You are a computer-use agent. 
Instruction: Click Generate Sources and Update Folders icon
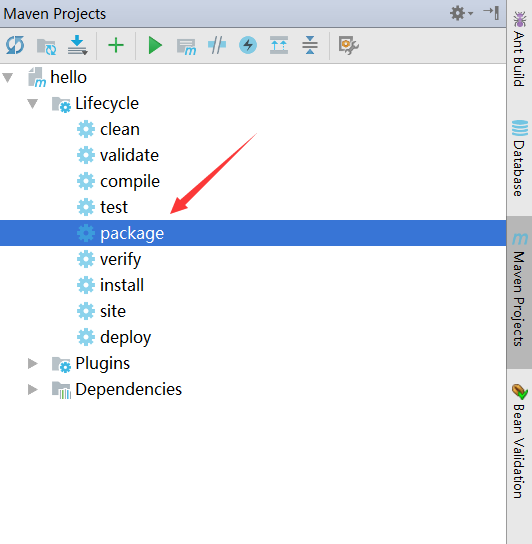click(46, 46)
